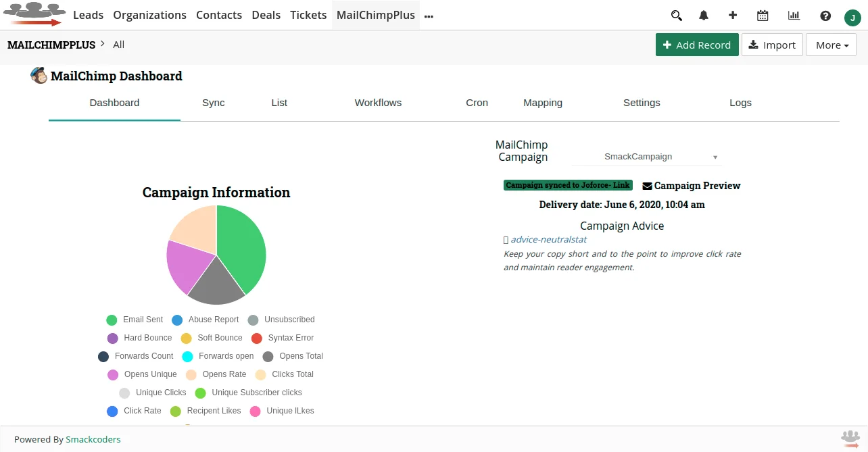Image resolution: width=868 pixels, height=452 pixels.
Task: Open the SmackCampaign dropdown
Action: point(646,156)
